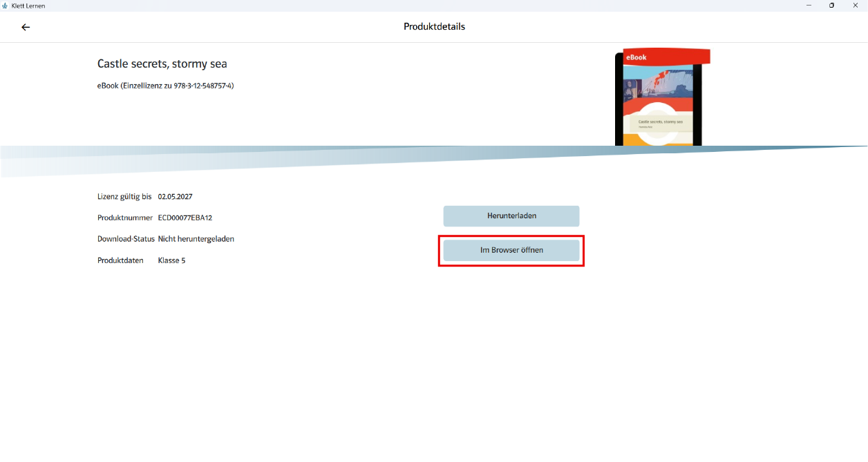This screenshot has height=462, width=868.
Task: Open the eBook via Im Browser öffnen
Action: click(x=511, y=250)
